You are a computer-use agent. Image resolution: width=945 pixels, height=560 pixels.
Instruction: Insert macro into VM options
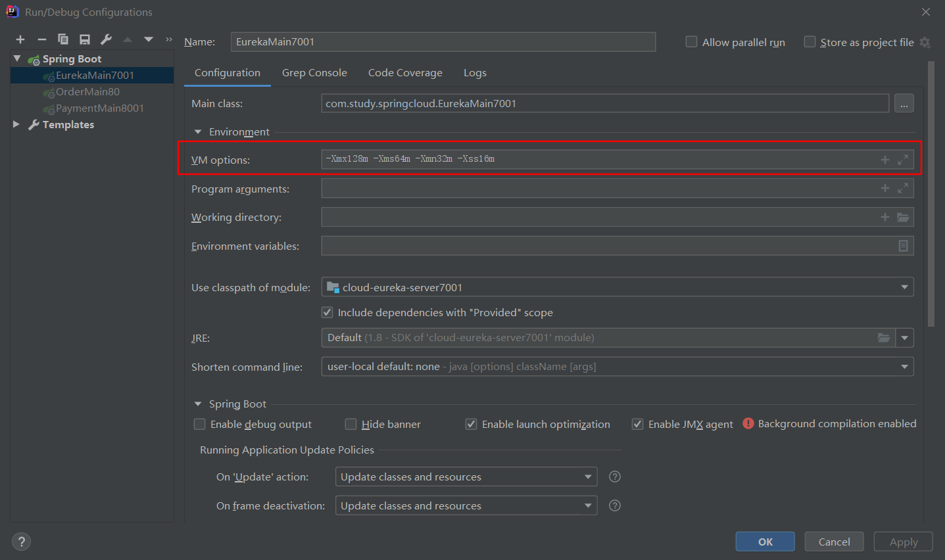click(885, 160)
